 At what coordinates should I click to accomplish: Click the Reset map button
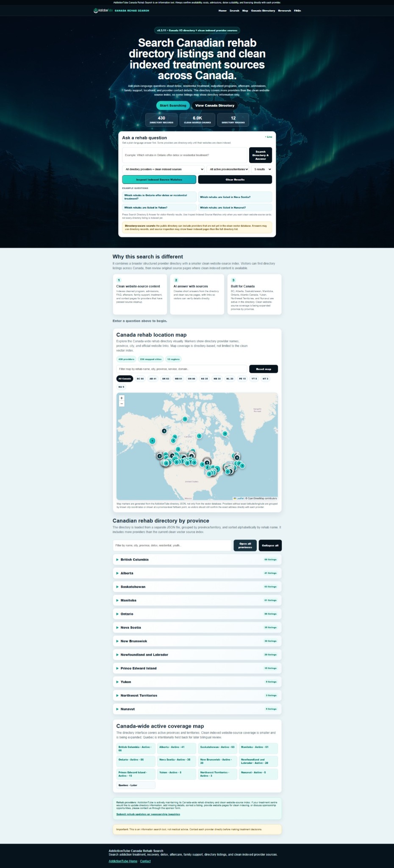click(264, 369)
